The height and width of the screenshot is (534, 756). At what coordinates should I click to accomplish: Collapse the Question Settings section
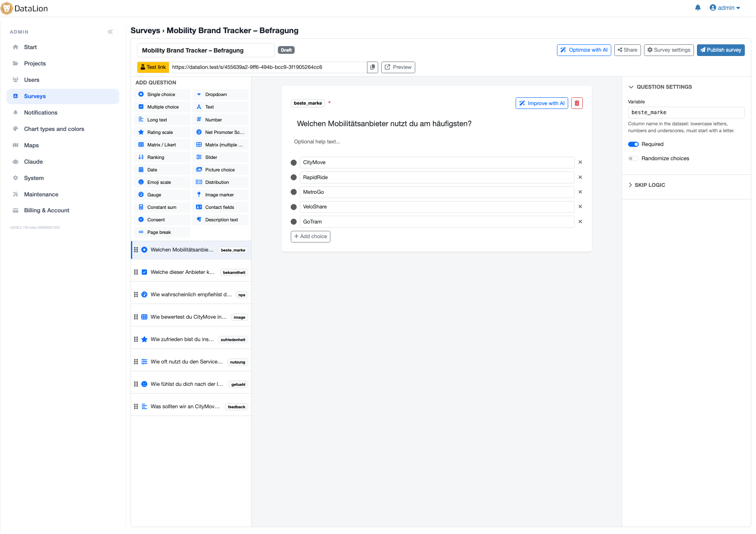coord(660,87)
